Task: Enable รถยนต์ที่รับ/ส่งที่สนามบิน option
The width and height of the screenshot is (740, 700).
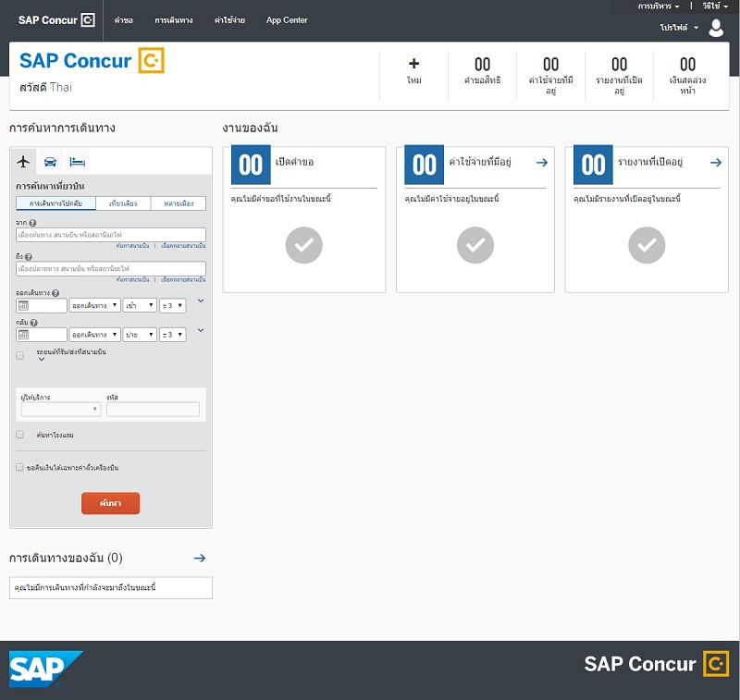Action: 19,355
